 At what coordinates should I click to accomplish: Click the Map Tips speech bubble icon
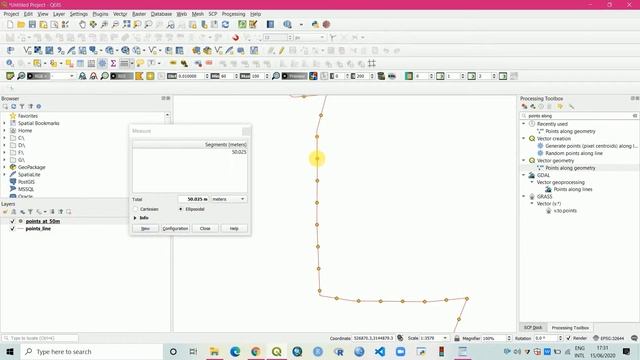(x=140, y=63)
